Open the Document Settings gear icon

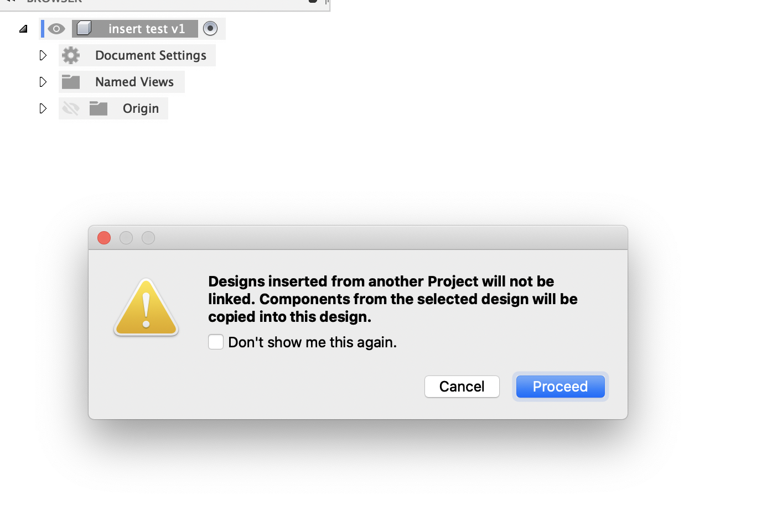click(71, 55)
